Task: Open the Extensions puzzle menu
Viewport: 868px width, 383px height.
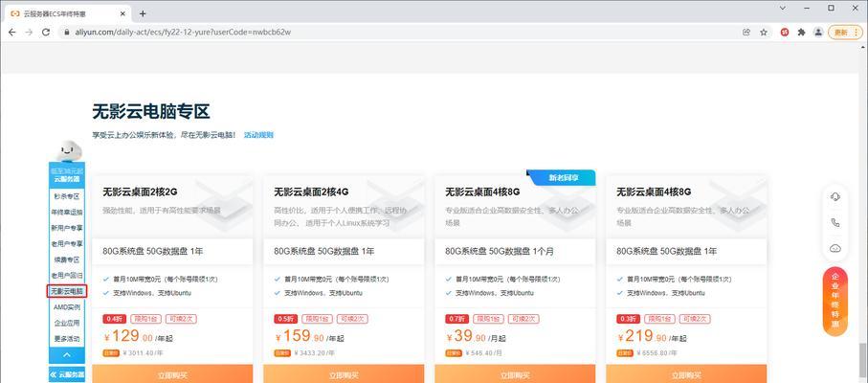Action: tap(801, 33)
